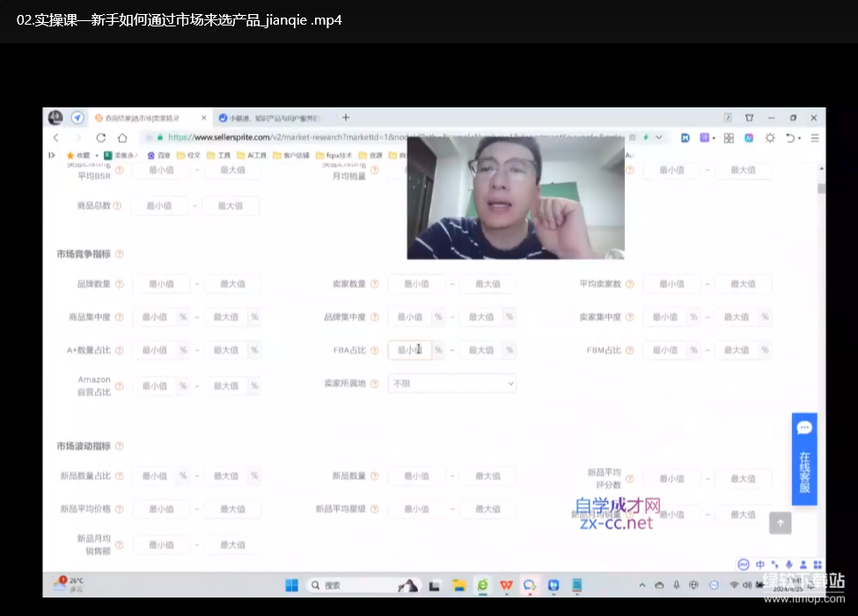The width and height of the screenshot is (858, 616).
Task: Click the green lightning speed-mode icon
Action: (x=646, y=138)
